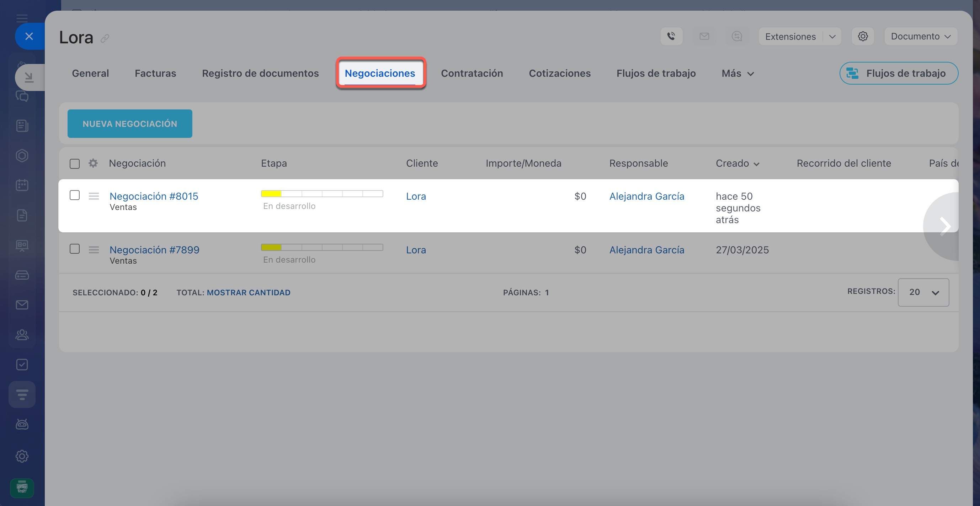Open tasks checkmark icon in left sidebar
The height and width of the screenshot is (506, 980).
click(22, 365)
